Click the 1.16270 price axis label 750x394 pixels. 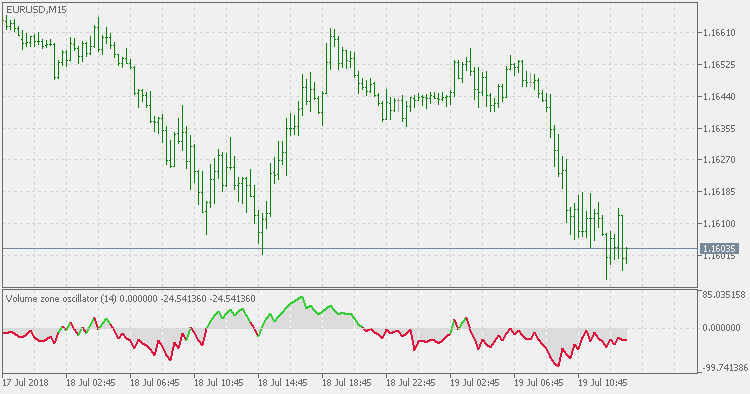click(719, 160)
